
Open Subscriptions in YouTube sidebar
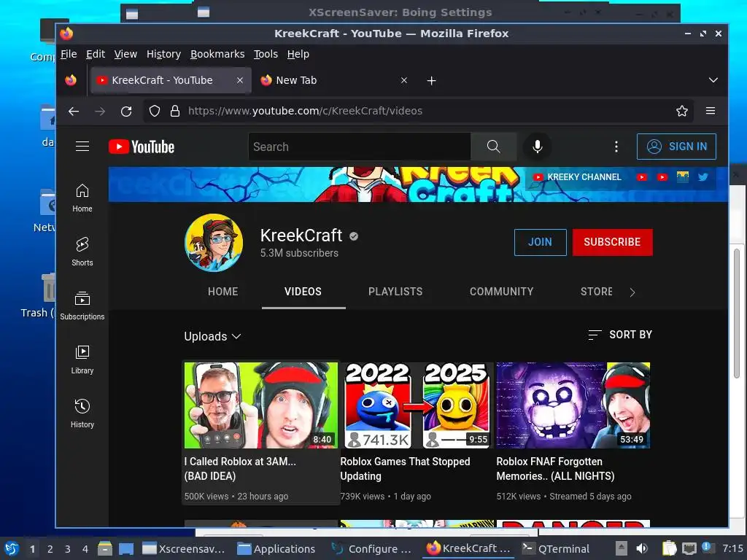coord(82,306)
